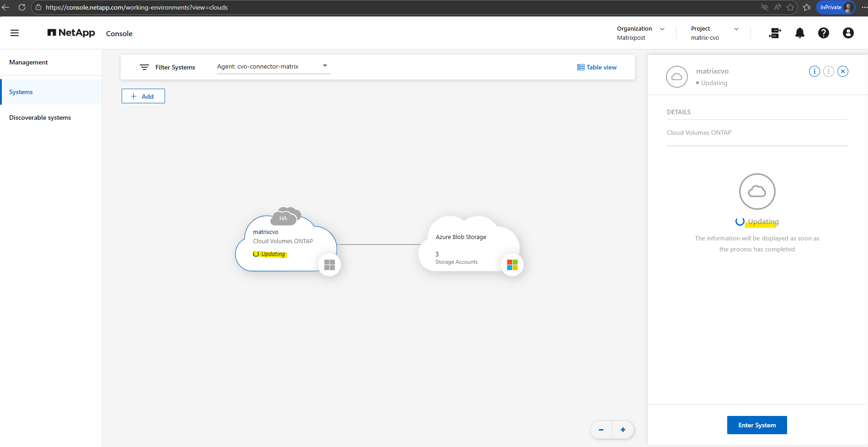The image size is (868, 447).
Task: Open the three-dot options menu for matrixcvo
Action: [828, 71]
